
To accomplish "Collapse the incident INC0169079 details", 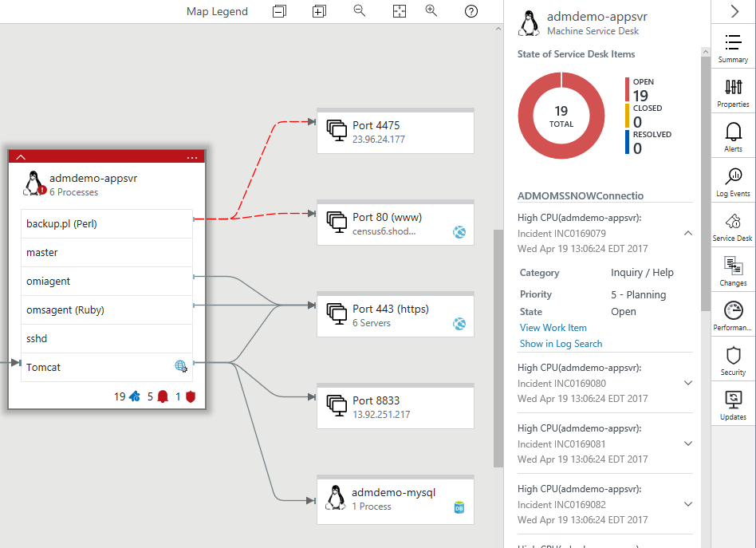I will [x=688, y=233].
